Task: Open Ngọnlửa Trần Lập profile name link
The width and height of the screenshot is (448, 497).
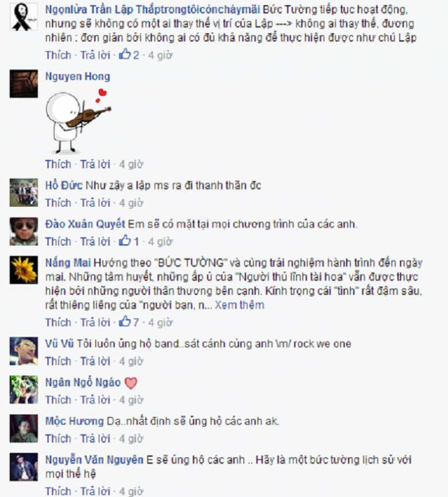Action: [152, 10]
